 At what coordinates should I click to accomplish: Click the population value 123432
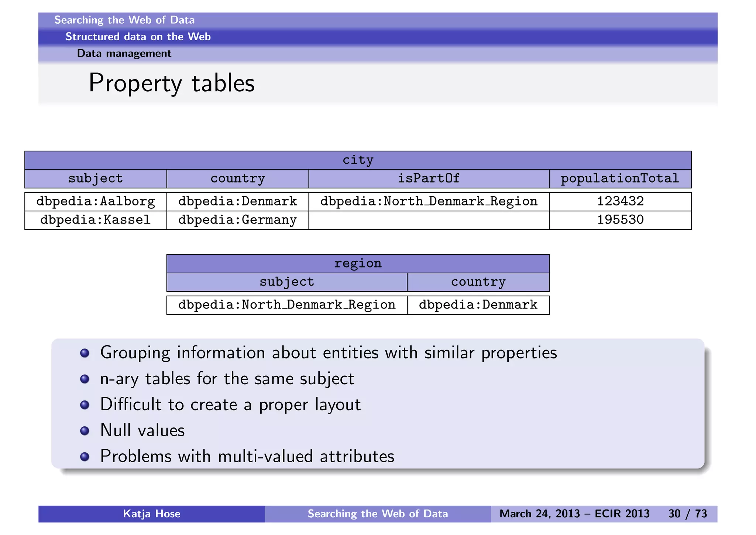(620, 202)
